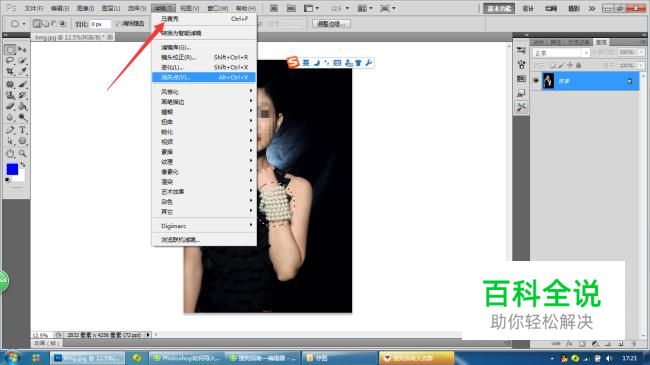Image resolution: width=650 pixels, height=365 pixels.
Task: Expand the 模糊 filter submenu
Action: (x=204, y=112)
